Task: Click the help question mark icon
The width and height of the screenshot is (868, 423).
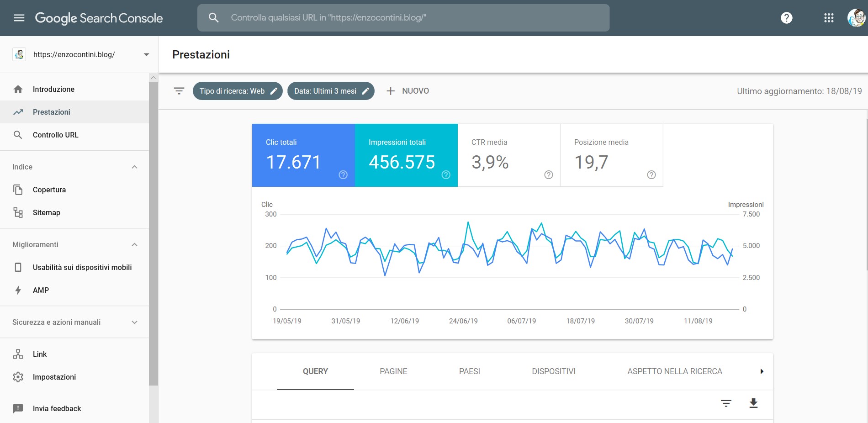Action: point(786,18)
